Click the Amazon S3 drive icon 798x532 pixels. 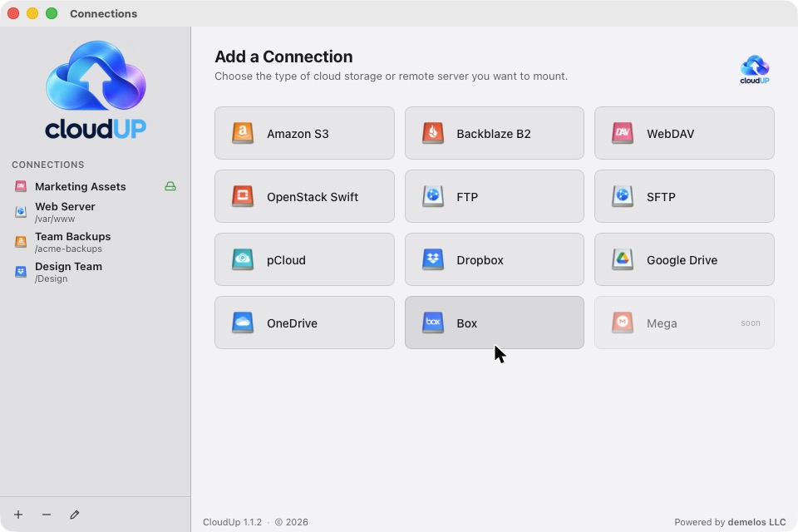pyautogui.click(x=243, y=133)
